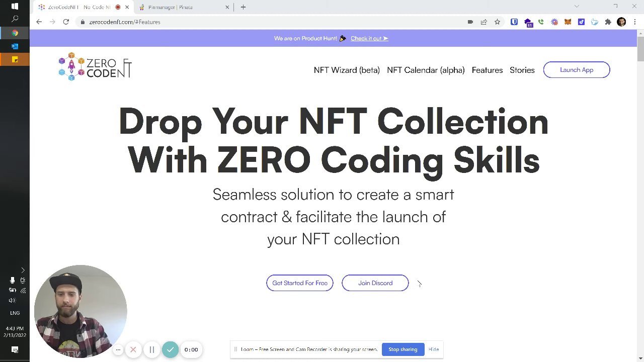Click the Launch App button
Screen dimensions: 644x362
577,70
